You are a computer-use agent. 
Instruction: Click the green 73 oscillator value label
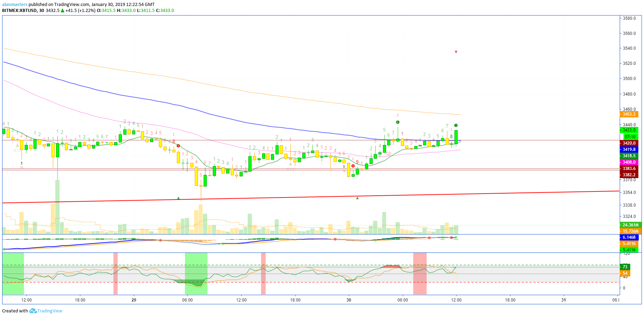(625, 267)
